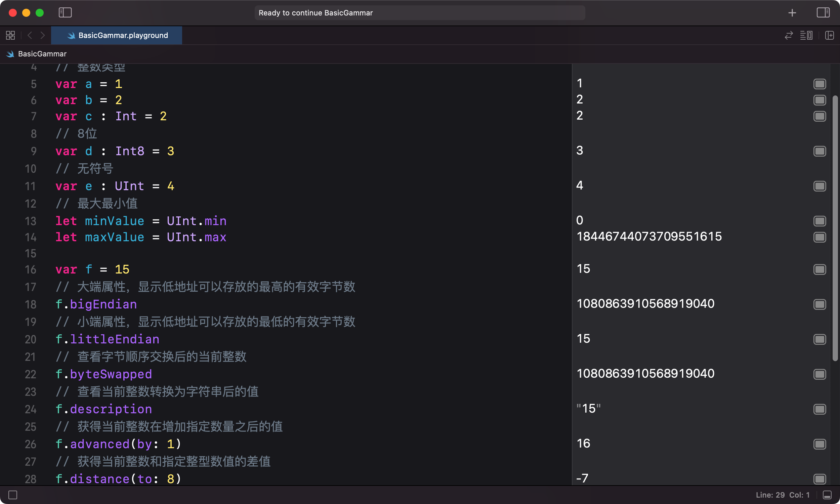Viewport: 840px width, 504px height.
Task: Go back with the left chevron
Action: click(x=30, y=35)
